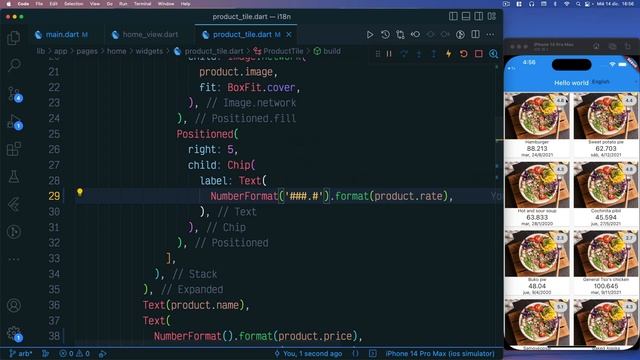Click breadcrumb 'home' folder
The image size is (640, 360).
pyautogui.click(x=116, y=51)
